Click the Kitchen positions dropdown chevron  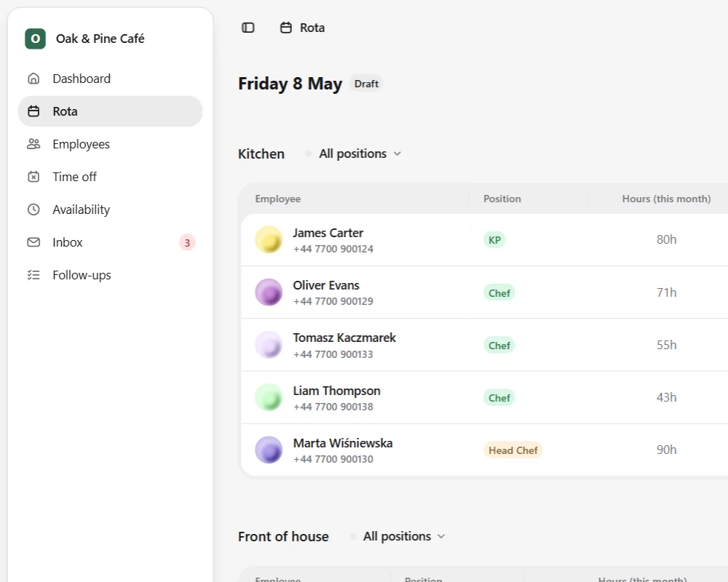tap(397, 154)
